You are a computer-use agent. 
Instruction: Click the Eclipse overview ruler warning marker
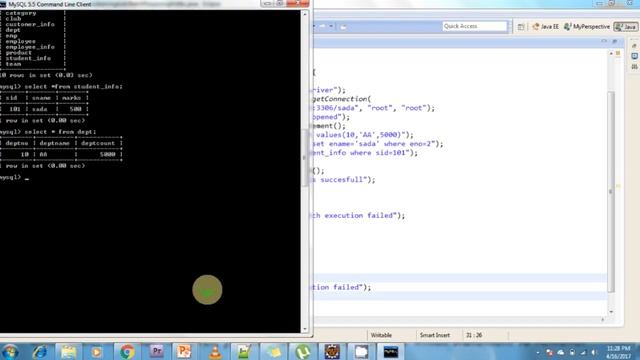(618, 186)
